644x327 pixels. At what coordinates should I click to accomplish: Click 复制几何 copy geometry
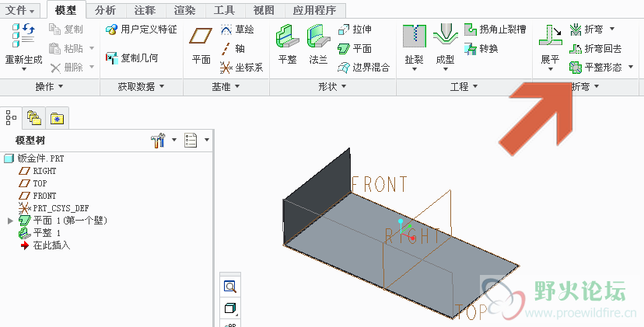132,57
